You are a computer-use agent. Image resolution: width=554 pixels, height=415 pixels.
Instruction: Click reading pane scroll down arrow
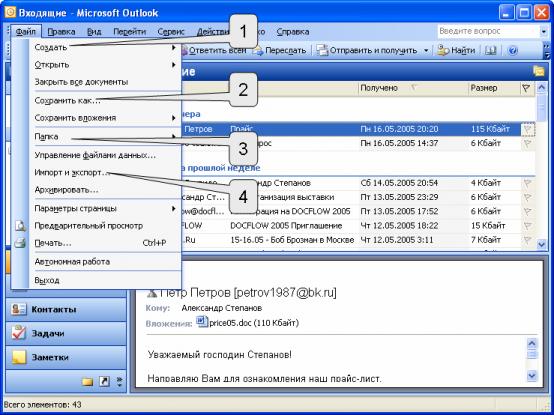532,375
